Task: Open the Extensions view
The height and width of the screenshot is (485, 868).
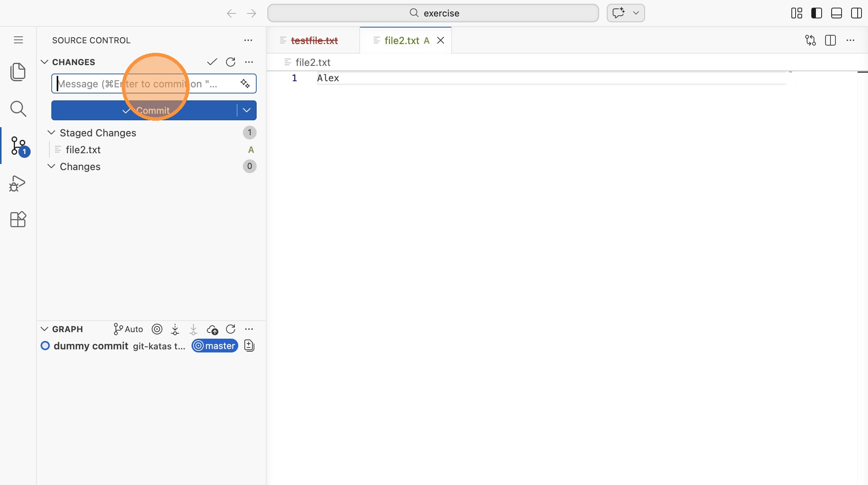Action: pyautogui.click(x=18, y=220)
